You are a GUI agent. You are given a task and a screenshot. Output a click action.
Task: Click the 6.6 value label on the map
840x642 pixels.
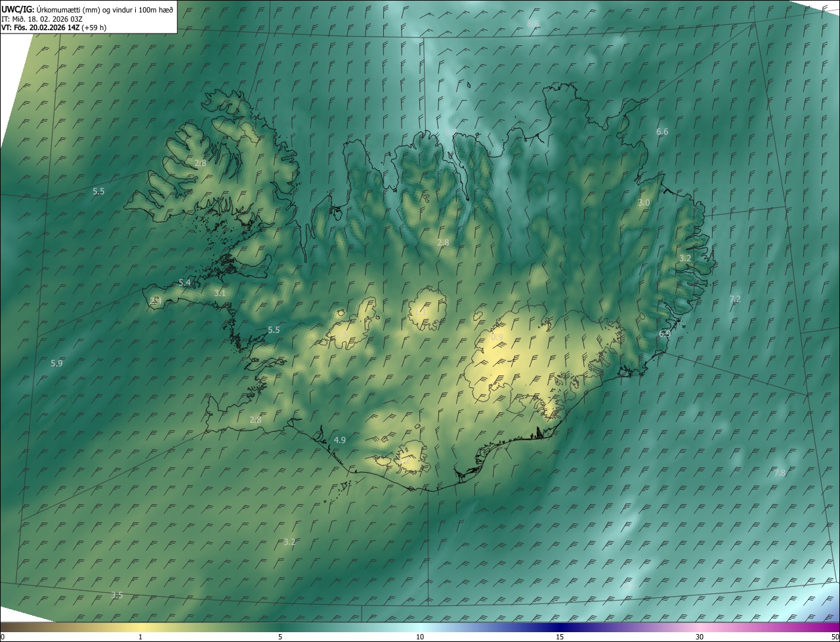[x=662, y=132]
